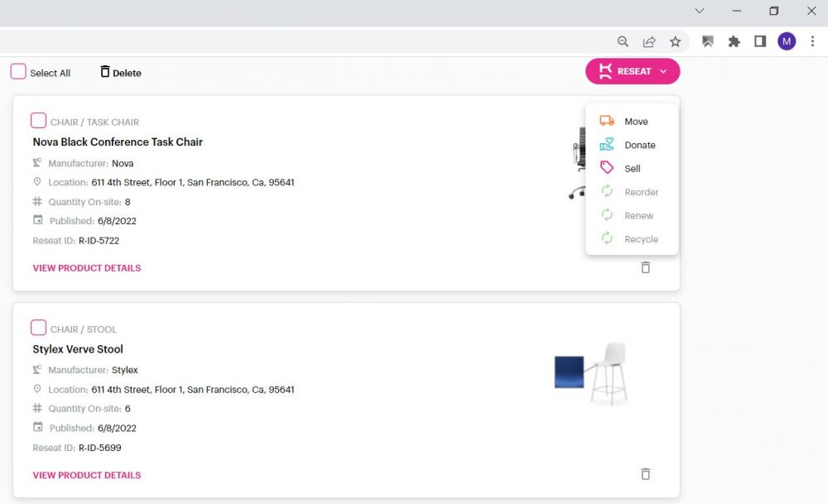Open VIEW PRODUCT DETAILS for Nova chair

click(87, 268)
